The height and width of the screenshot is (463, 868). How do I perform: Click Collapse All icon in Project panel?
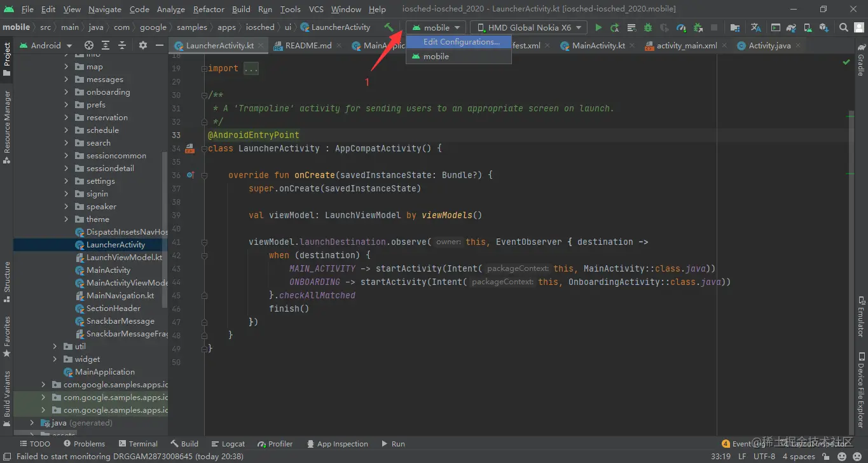click(x=122, y=45)
